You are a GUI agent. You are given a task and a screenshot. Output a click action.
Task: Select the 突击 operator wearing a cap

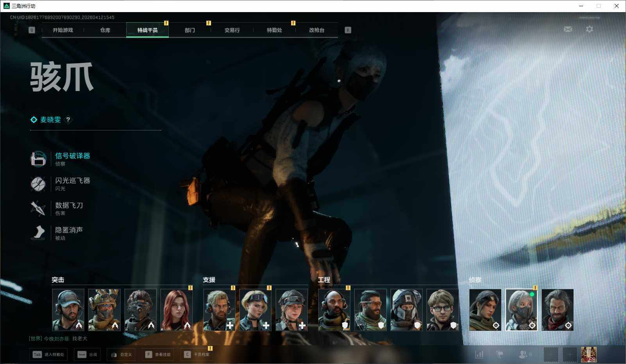coord(68,310)
